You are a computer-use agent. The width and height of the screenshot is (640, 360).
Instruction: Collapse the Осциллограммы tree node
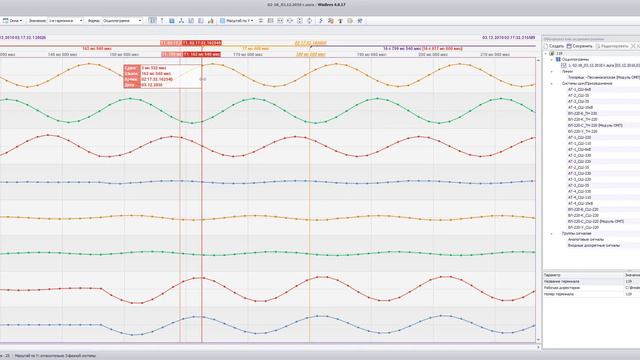[552, 60]
